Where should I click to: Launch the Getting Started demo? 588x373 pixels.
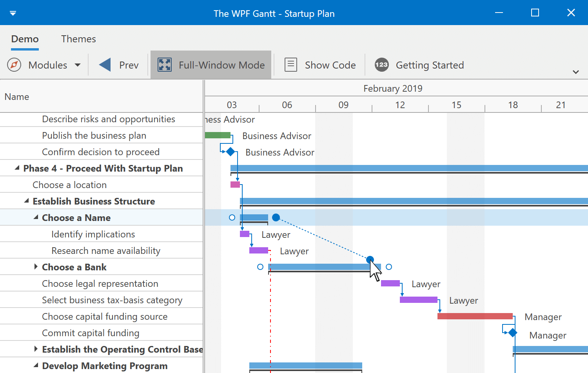(419, 65)
